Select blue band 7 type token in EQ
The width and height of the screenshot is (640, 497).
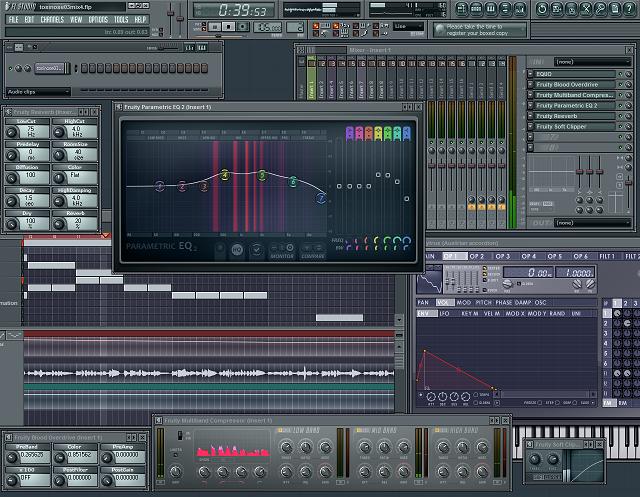point(407,133)
